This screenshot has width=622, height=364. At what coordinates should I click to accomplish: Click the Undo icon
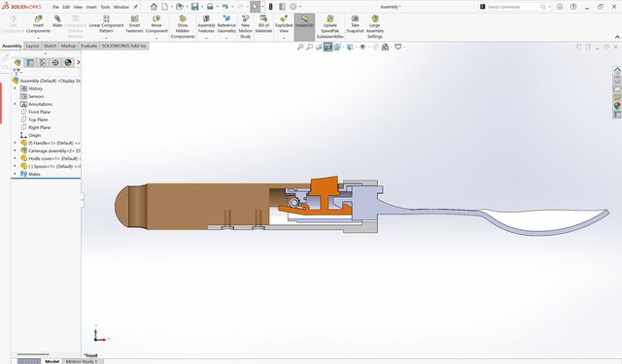pos(225,7)
